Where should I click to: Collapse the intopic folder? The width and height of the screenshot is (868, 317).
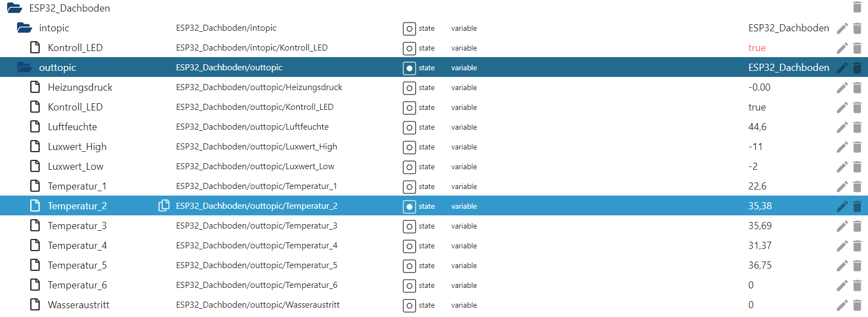coord(24,27)
